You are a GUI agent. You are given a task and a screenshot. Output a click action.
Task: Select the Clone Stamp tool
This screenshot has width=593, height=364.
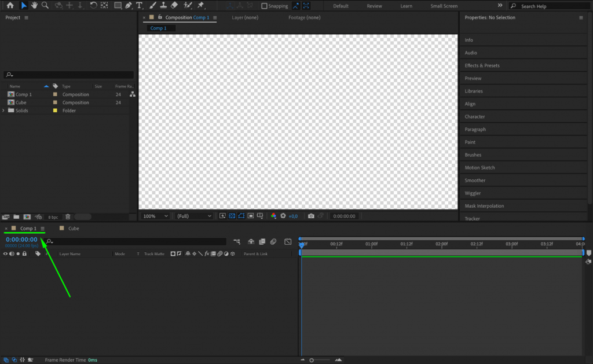[x=164, y=5]
